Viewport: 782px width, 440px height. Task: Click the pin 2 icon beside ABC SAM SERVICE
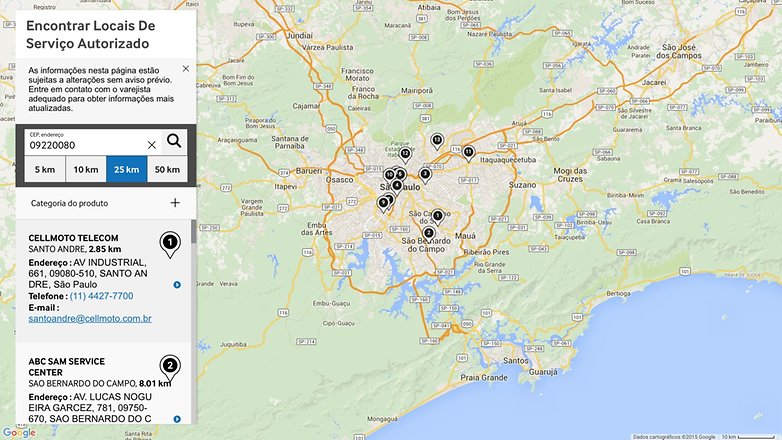[x=170, y=368]
